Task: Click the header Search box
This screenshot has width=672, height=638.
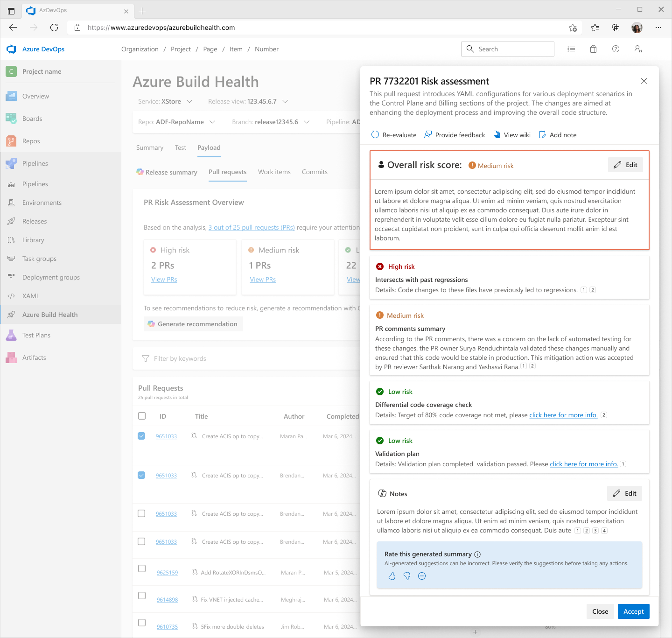Action: [508, 49]
